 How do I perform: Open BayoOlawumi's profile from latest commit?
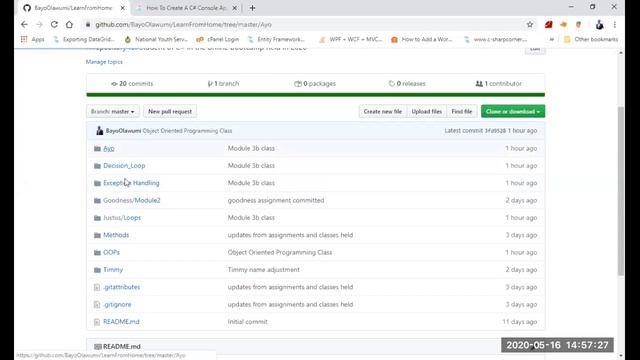click(123, 131)
